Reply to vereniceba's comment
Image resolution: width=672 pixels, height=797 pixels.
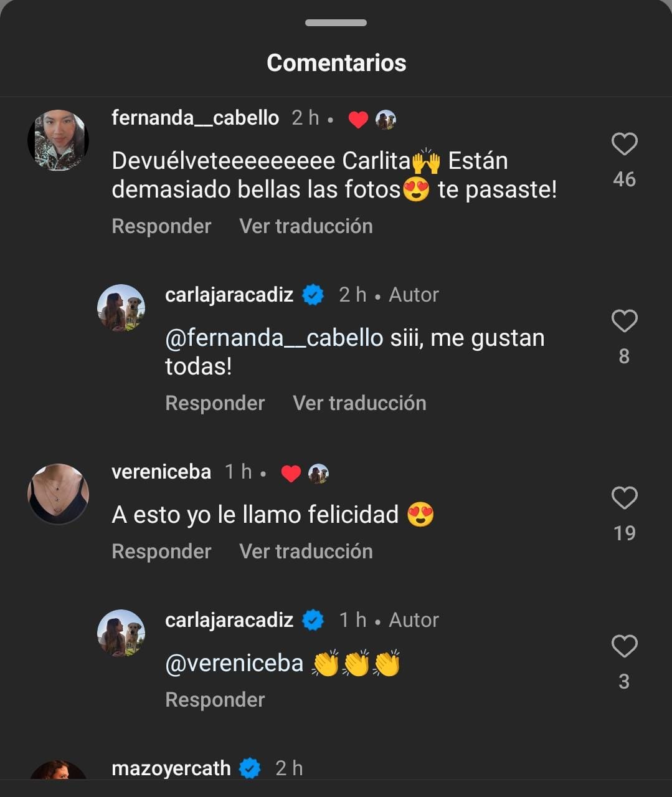point(161,551)
